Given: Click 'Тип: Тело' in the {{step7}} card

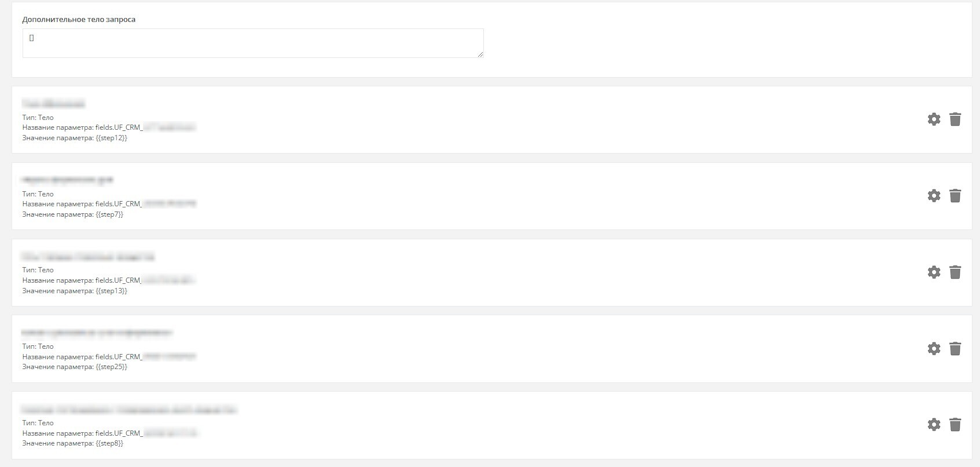Looking at the screenshot, I should tap(38, 194).
